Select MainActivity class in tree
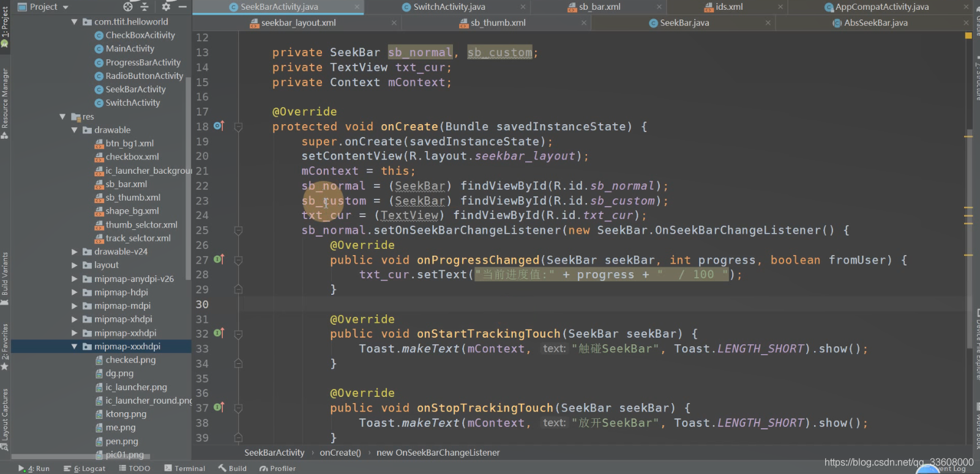 tap(130, 48)
